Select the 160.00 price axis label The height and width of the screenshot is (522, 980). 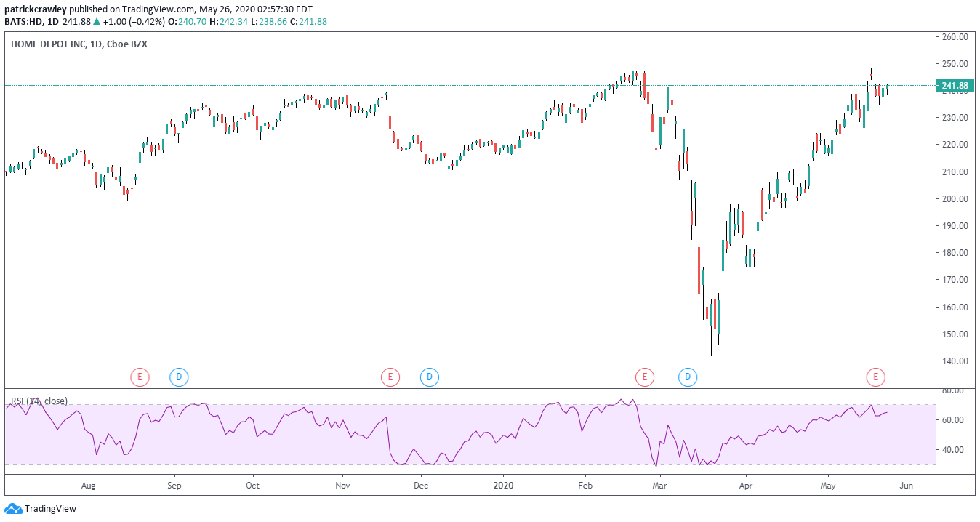pos(955,307)
